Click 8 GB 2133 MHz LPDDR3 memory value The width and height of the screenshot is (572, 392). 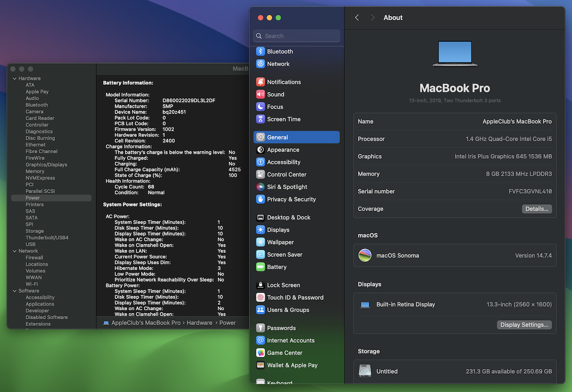[x=519, y=174]
